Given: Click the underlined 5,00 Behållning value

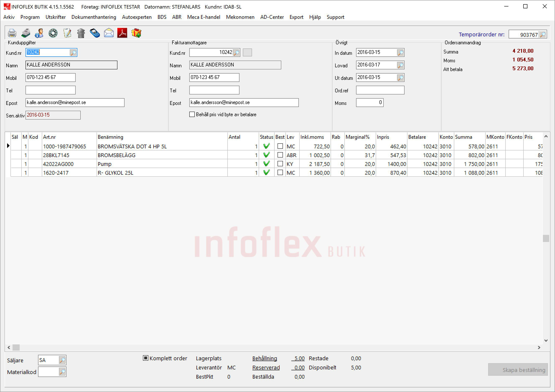Looking at the screenshot, I should [298, 358].
